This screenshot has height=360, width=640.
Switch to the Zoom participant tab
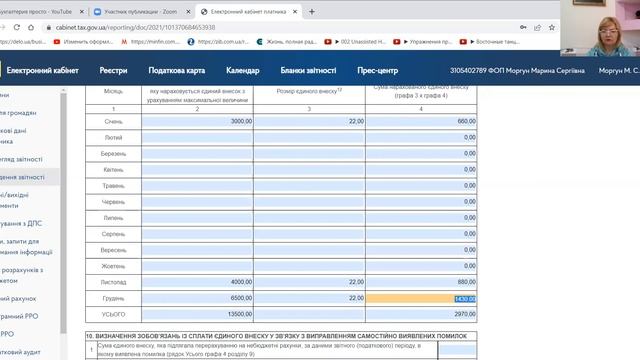tap(141, 12)
